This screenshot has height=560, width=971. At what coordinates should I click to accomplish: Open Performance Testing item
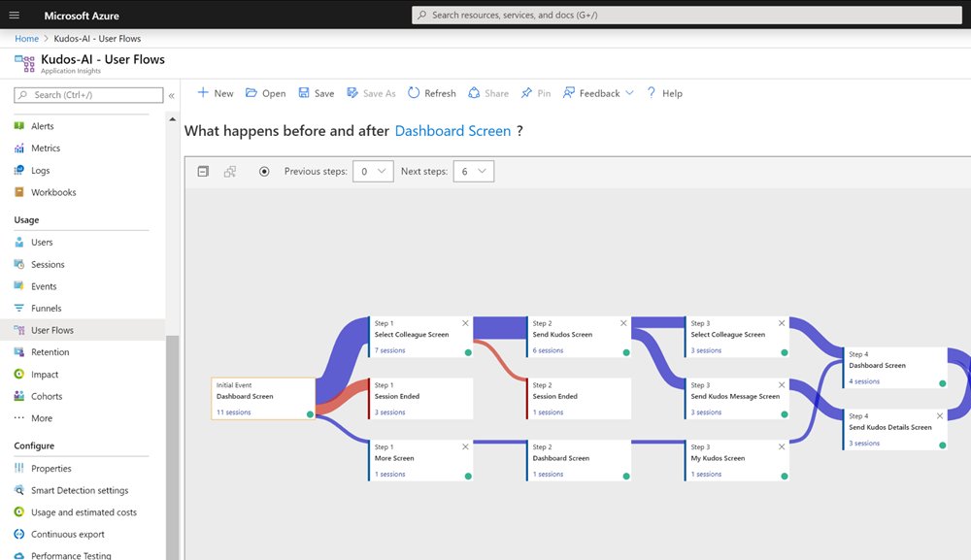(x=71, y=556)
